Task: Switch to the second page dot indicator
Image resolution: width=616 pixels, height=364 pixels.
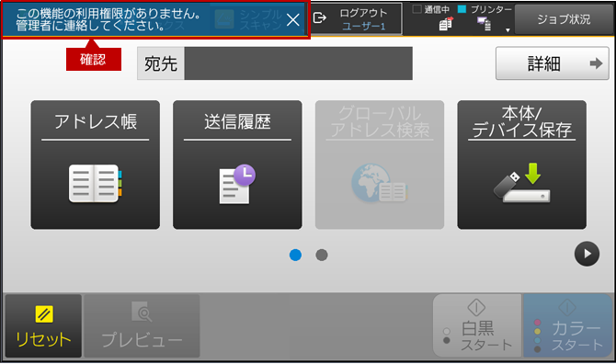Action: coord(322,256)
